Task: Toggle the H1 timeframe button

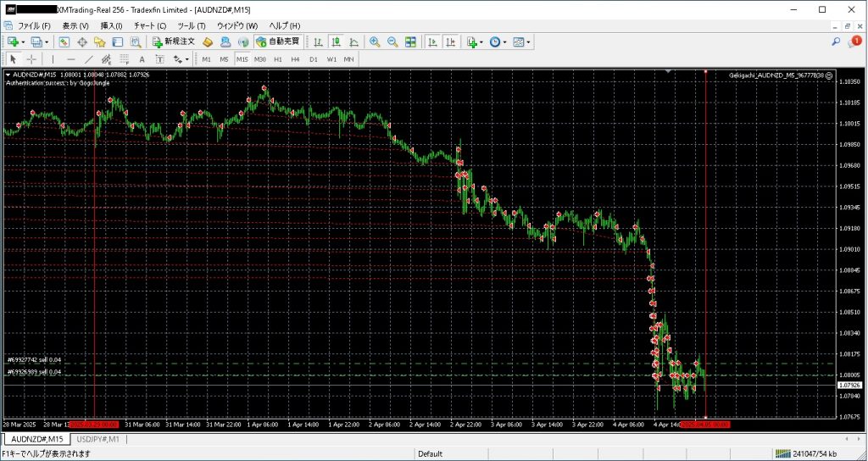Action: [x=278, y=59]
